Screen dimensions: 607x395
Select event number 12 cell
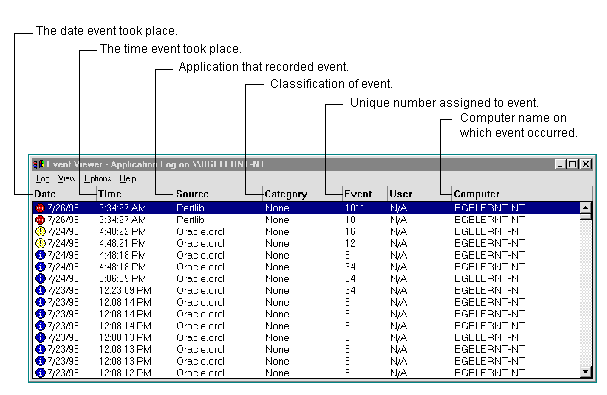point(350,244)
